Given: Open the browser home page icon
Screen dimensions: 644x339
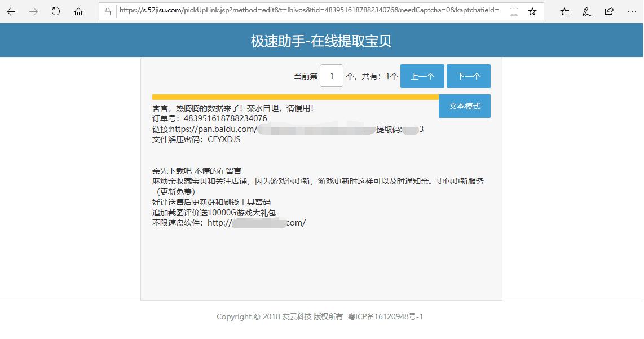Looking at the screenshot, I should point(78,11).
